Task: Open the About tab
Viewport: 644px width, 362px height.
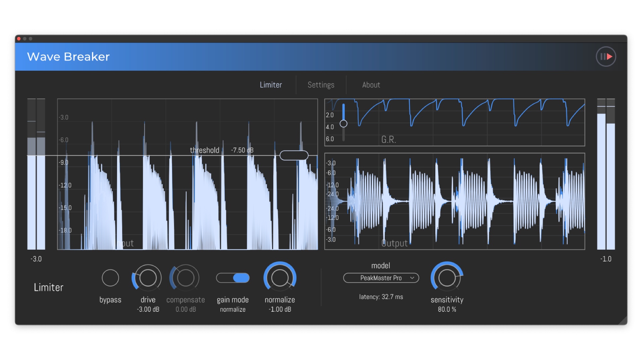Action: click(371, 85)
